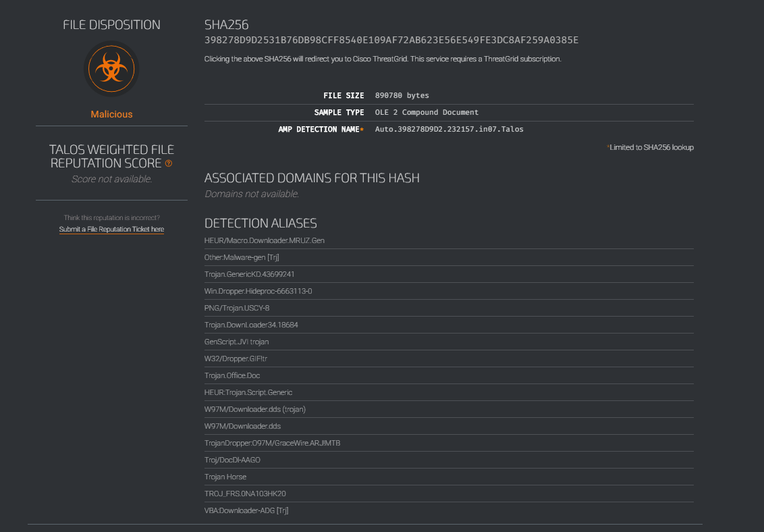Click Submit a File Reputation Ticket here
764x532 pixels.
[111, 230]
